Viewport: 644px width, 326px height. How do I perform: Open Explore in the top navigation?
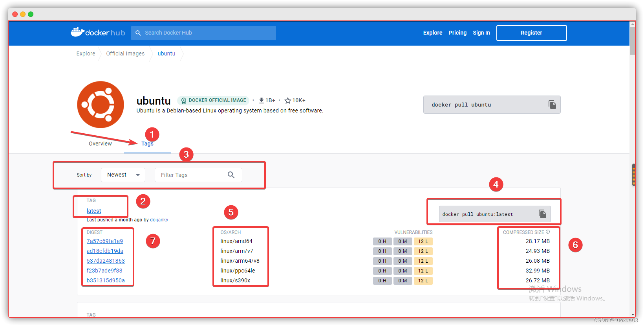[x=433, y=33]
